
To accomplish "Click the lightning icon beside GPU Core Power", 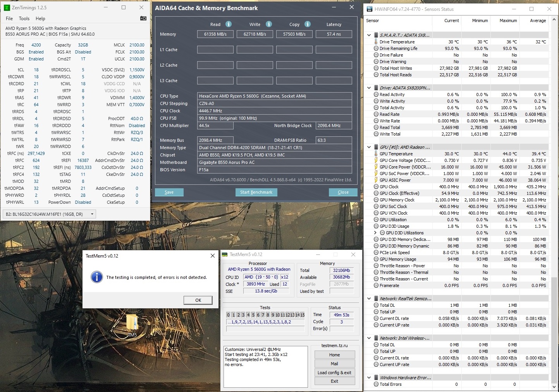I will (x=376, y=167).
